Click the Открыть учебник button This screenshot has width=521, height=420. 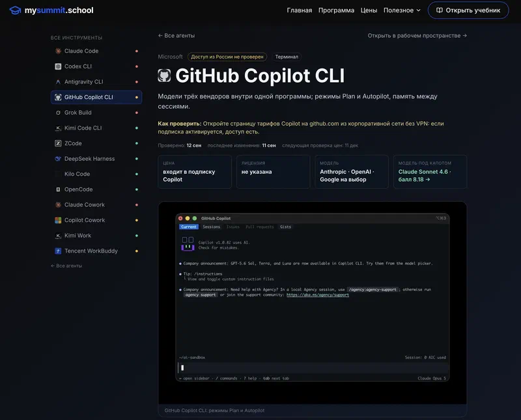pos(468,10)
